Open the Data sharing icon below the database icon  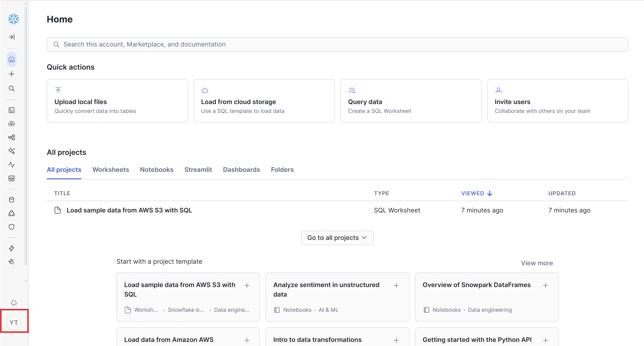click(12, 213)
